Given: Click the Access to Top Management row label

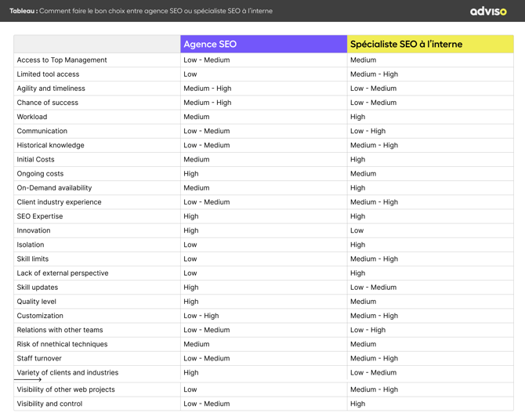Looking at the screenshot, I should pos(62,60).
